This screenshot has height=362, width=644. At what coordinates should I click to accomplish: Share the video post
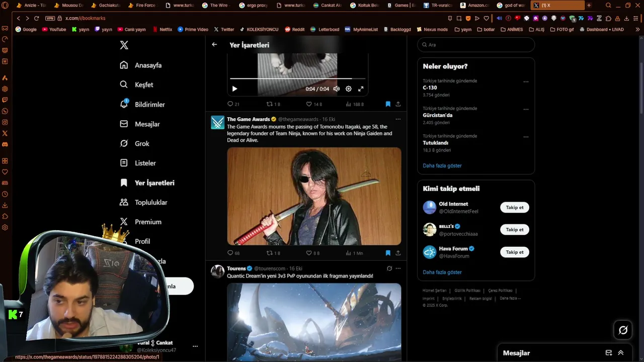(x=398, y=104)
